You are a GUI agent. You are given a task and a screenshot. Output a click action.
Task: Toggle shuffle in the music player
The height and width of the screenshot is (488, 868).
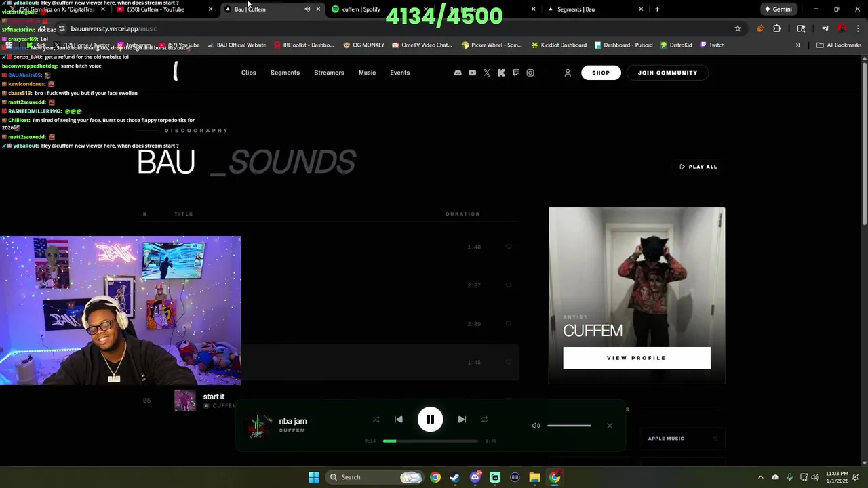(376, 420)
